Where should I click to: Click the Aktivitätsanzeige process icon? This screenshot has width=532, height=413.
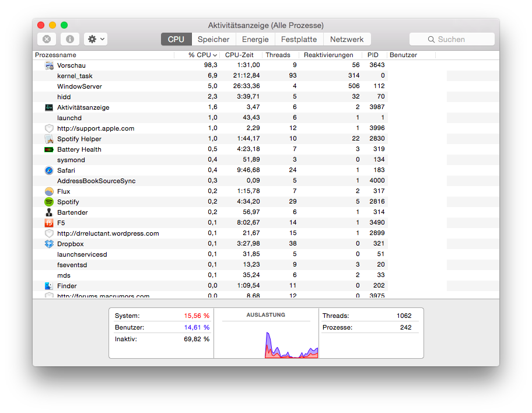pyautogui.click(x=49, y=107)
